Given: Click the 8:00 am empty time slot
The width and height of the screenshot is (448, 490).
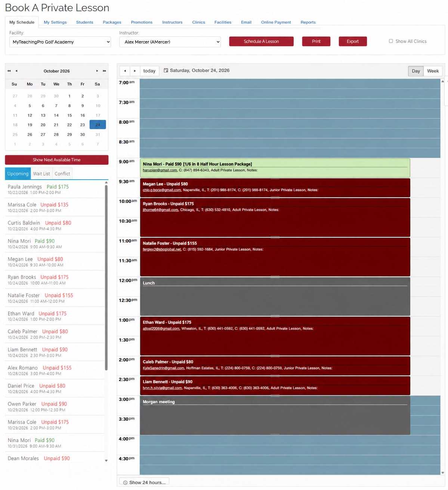Looking at the screenshot, I should click(x=290, y=123).
